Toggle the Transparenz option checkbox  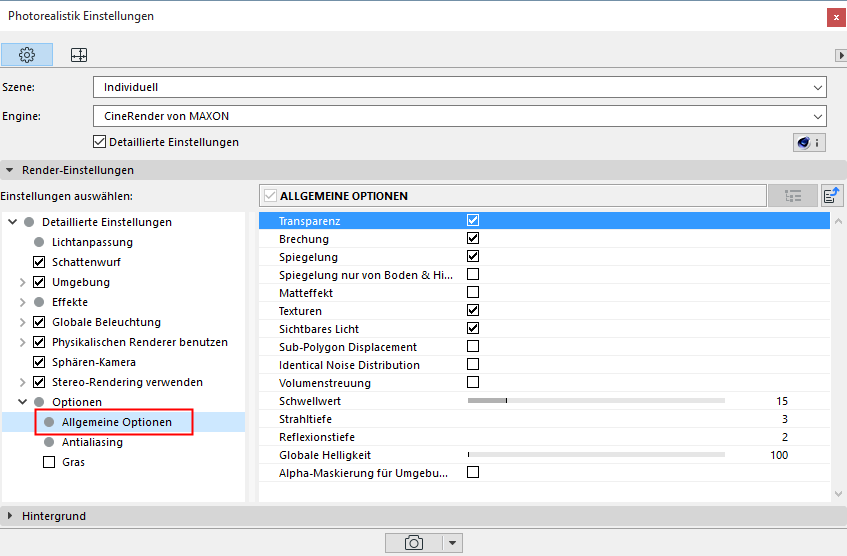coord(473,220)
